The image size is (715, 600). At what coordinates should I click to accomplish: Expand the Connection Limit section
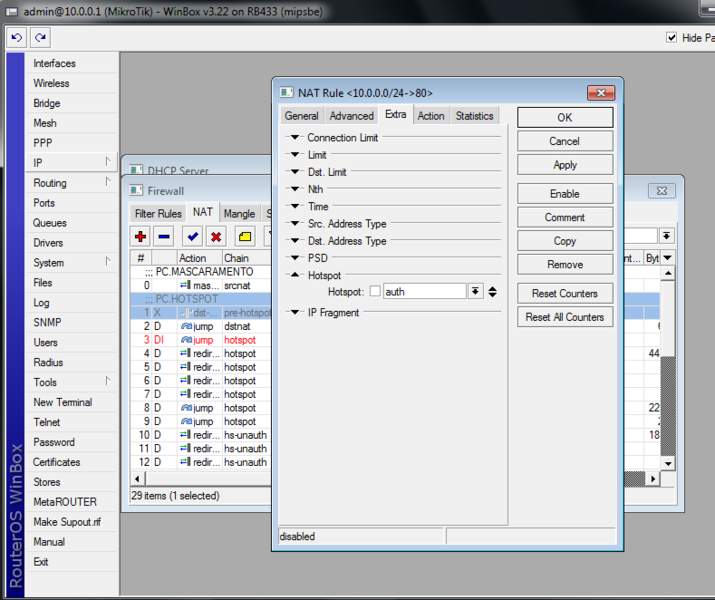(295, 137)
